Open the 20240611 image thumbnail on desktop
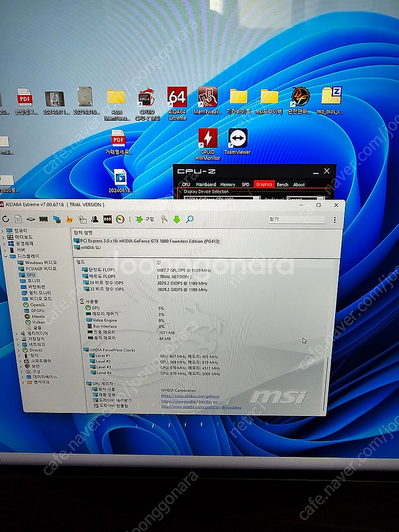399x532 pixels. click(56, 103)
